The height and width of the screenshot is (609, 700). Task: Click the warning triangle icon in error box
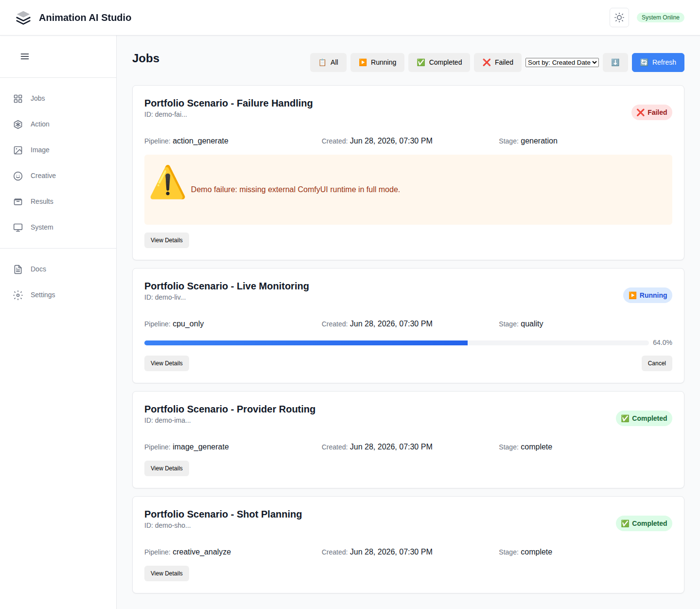click(168, 182)
